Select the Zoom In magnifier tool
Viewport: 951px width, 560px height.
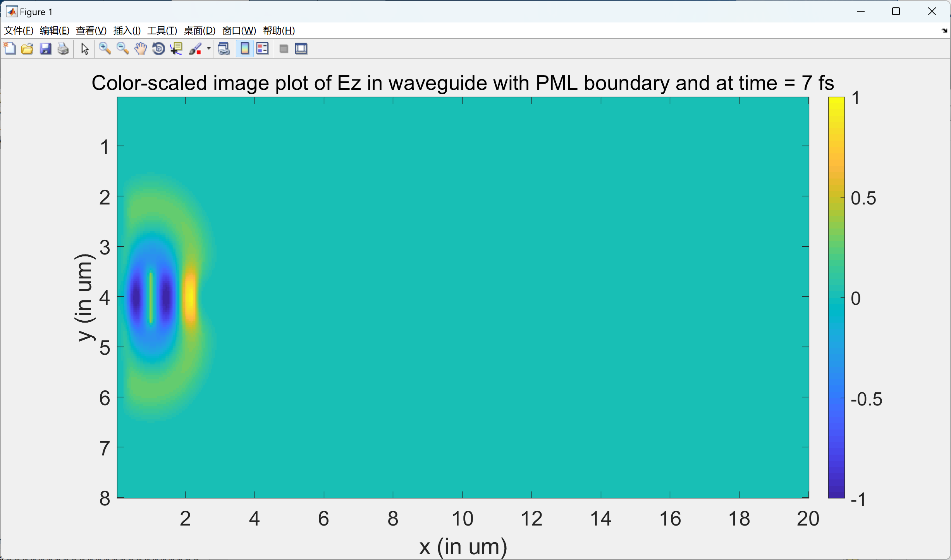click(105, 49)
